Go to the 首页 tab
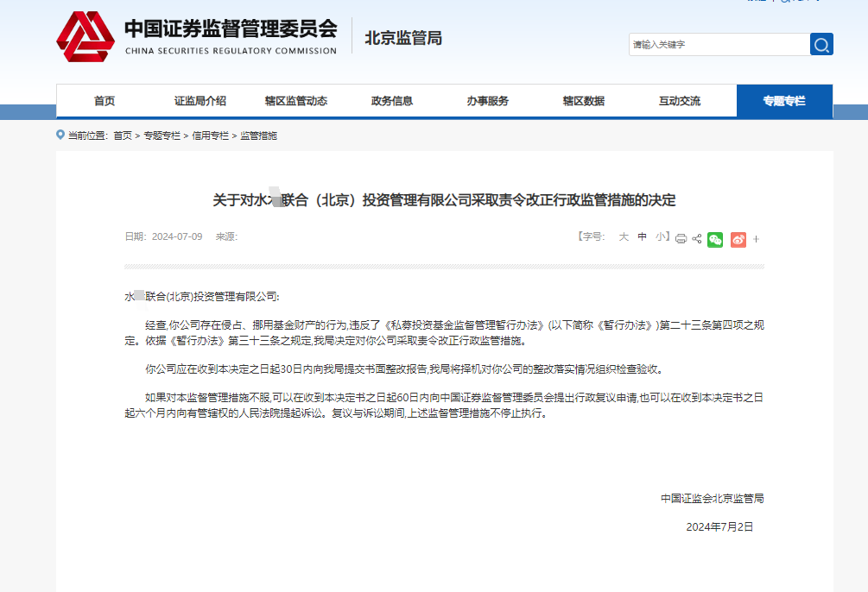 tap(105, 101)
